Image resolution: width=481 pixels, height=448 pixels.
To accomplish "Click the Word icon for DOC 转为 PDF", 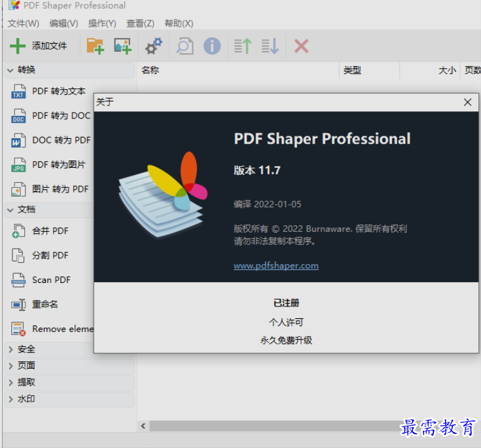I will 18,140.
